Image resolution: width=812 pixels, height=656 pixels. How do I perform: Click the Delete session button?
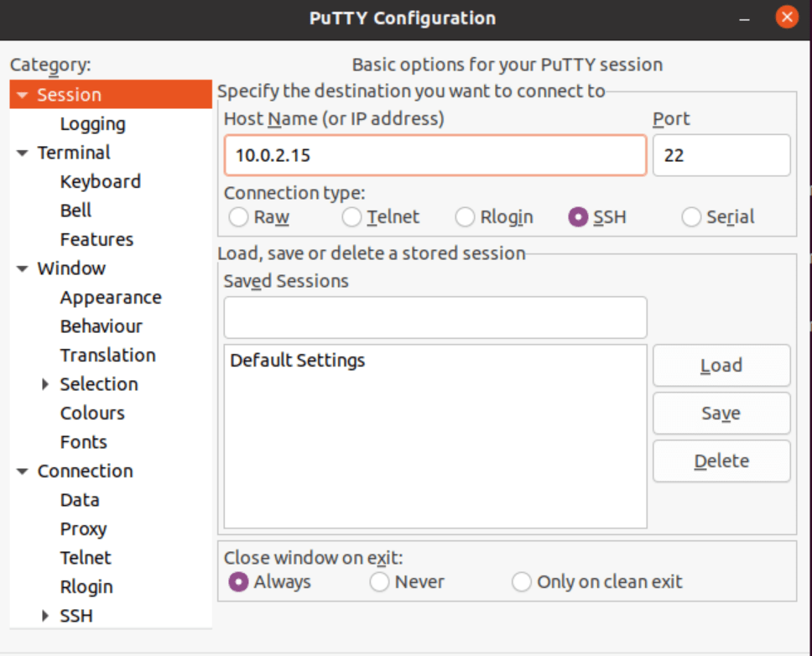721,461
